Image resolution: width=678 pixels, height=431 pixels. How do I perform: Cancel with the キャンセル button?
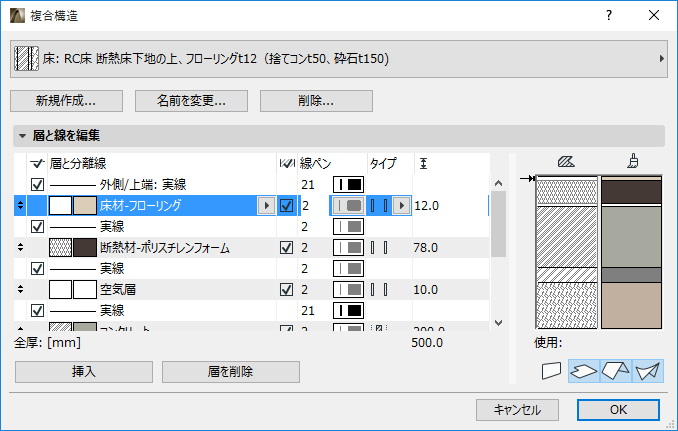(x=517, y=409)
